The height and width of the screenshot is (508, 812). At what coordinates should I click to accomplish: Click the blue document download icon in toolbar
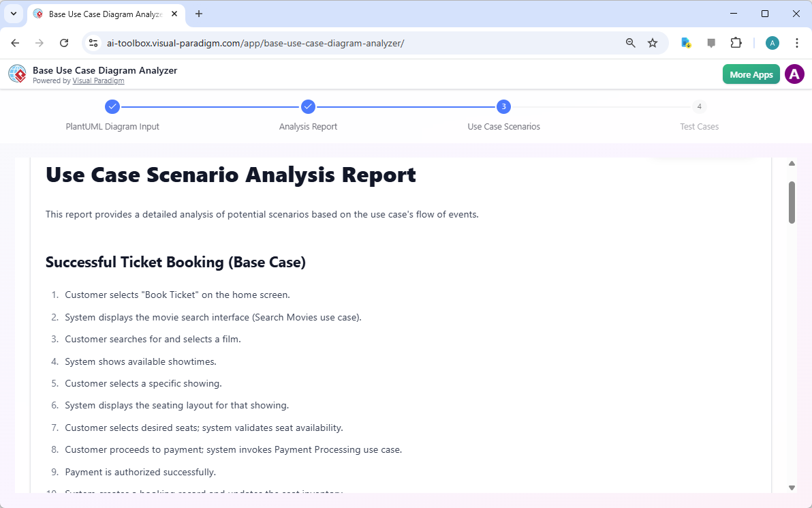click(686, 42)
